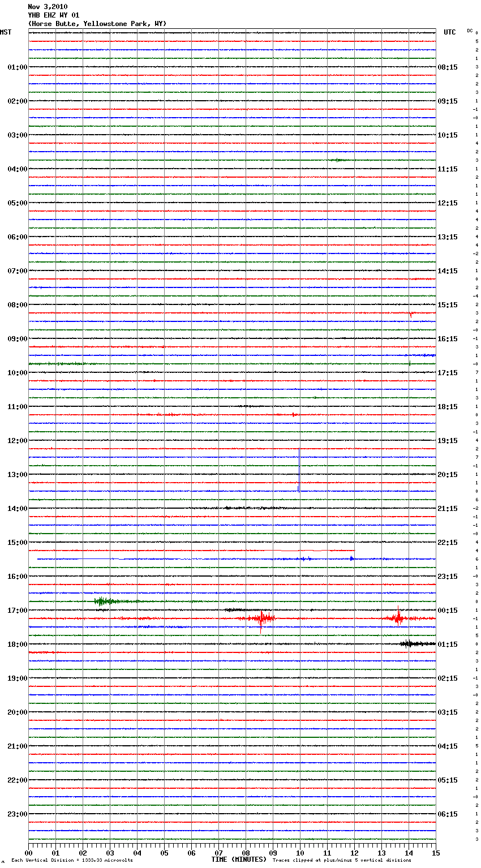Click the 23:15 UTC time label
Screen dimensions: 481x868
point(448,577)
